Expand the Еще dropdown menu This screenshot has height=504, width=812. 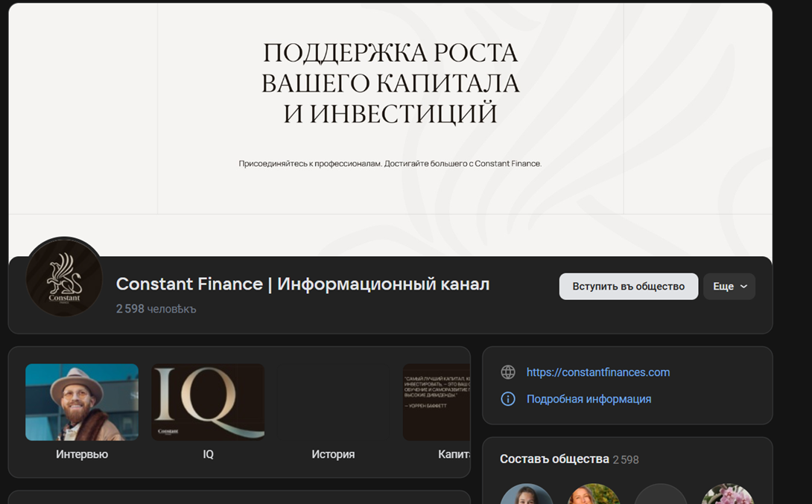click(729, 286)
